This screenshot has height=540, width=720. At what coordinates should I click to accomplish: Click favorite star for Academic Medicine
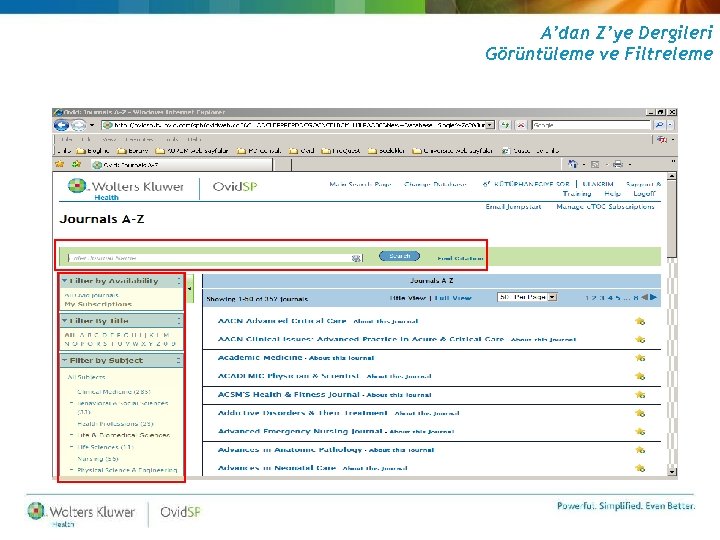[640, 358]
